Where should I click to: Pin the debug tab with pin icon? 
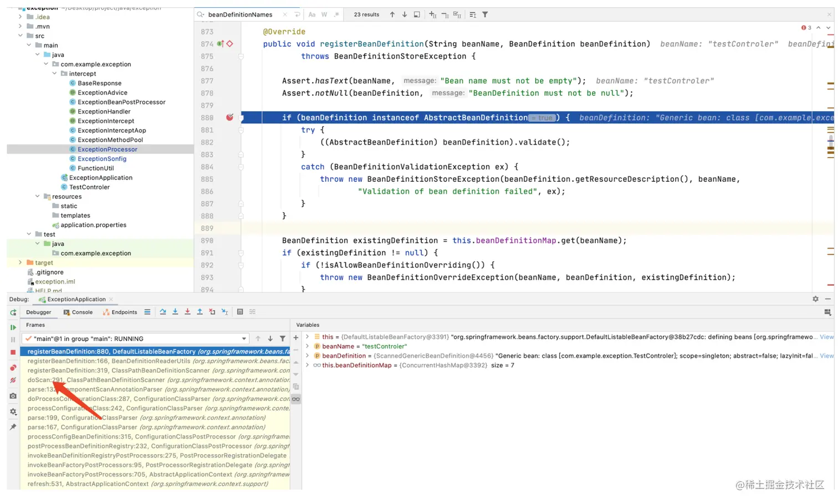pos(13,427)
